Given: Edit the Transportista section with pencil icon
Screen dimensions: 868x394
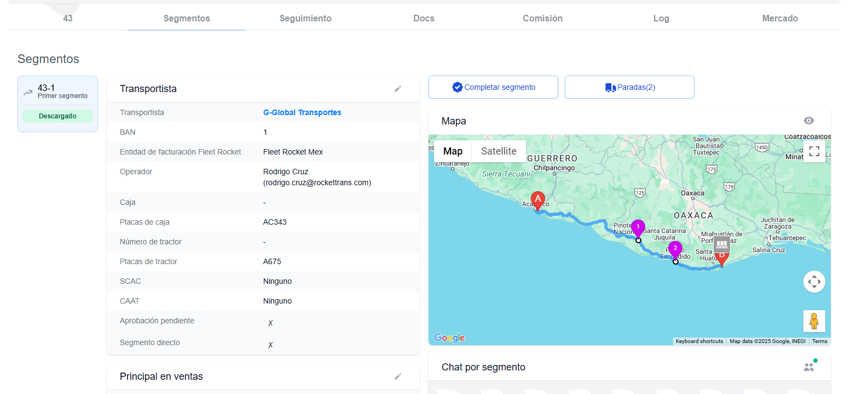Looking at the screenshot, I should 398,89.
